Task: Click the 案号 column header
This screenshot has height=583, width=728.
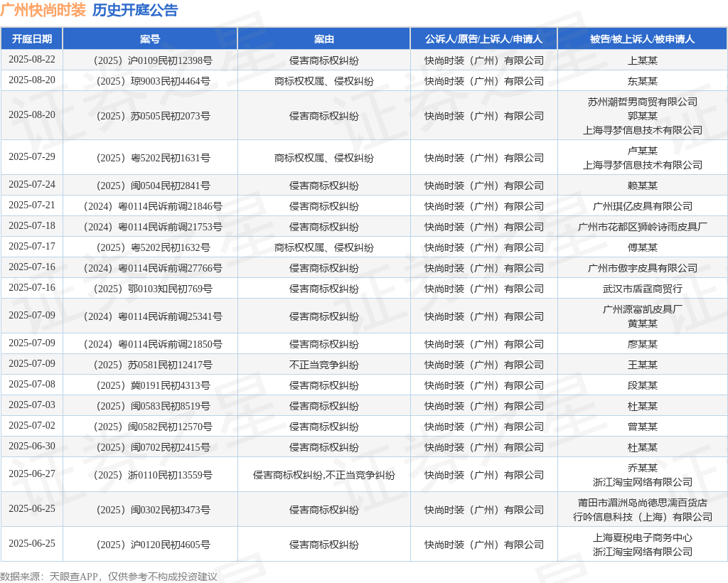Action: click(x=150, y=39)
